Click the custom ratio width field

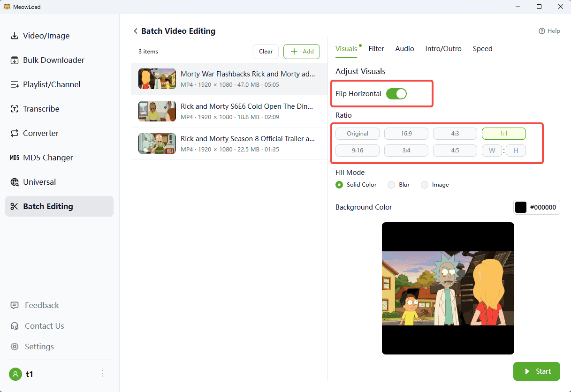pos(492,151)
